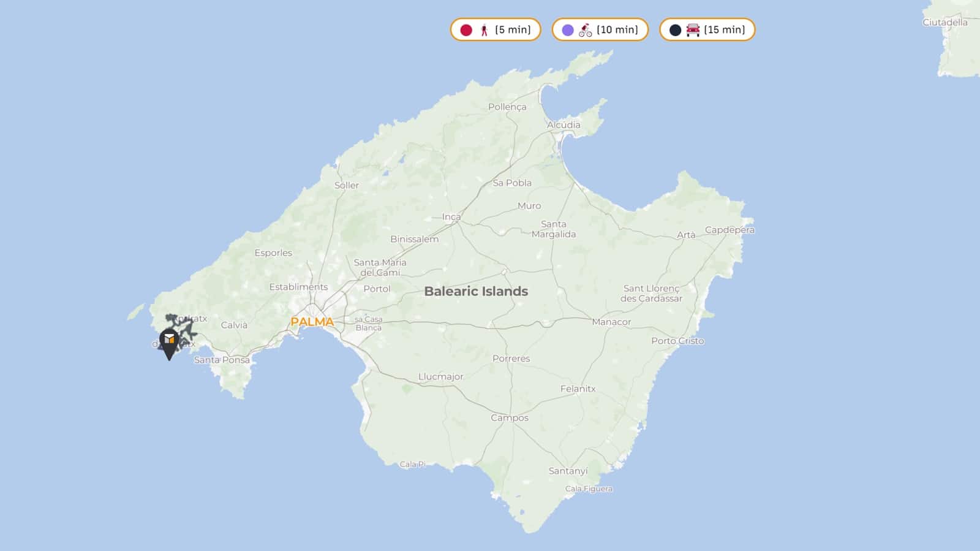Click the Capdepera town label
The image size is (980, 551).
pos(729,230)
